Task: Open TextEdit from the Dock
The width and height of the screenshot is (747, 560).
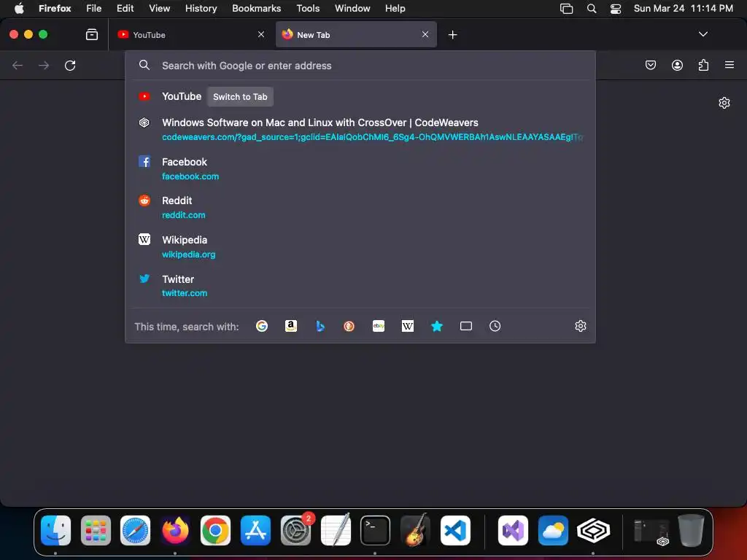Action: click(x=336, y=530)
